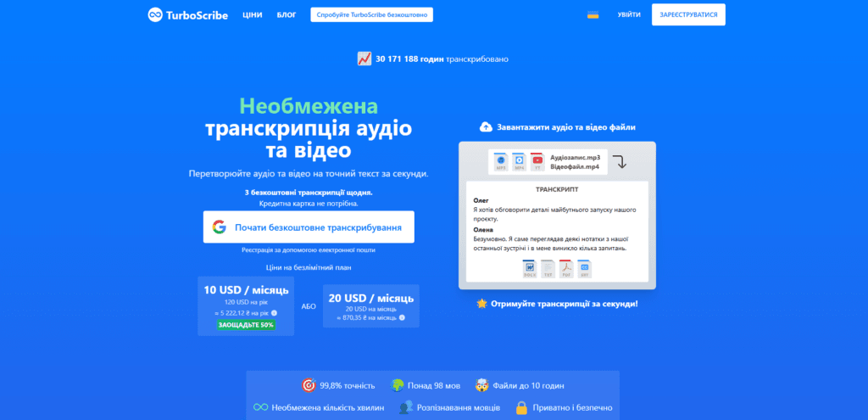Click the red YouTube file icon
The image size is (868, 420).
pyautogui.click(x=537, y=161)
